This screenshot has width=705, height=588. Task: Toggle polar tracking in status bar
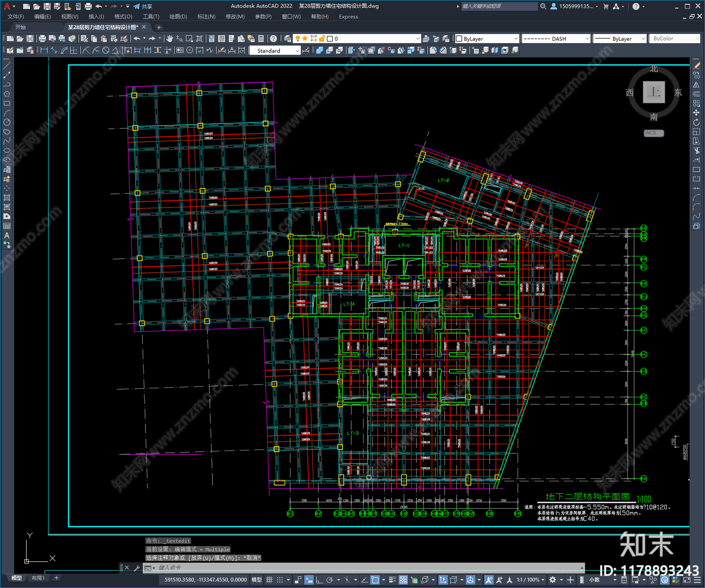[330, 580]
